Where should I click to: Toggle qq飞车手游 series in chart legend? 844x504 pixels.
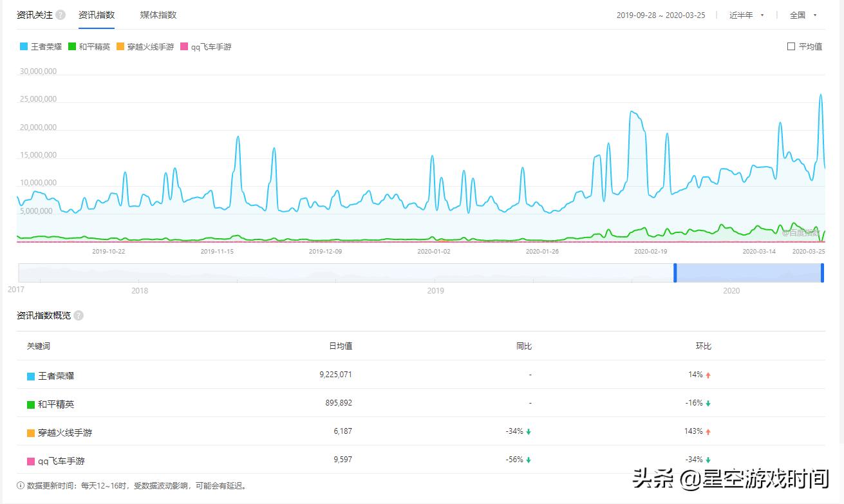tap(206, 46)
